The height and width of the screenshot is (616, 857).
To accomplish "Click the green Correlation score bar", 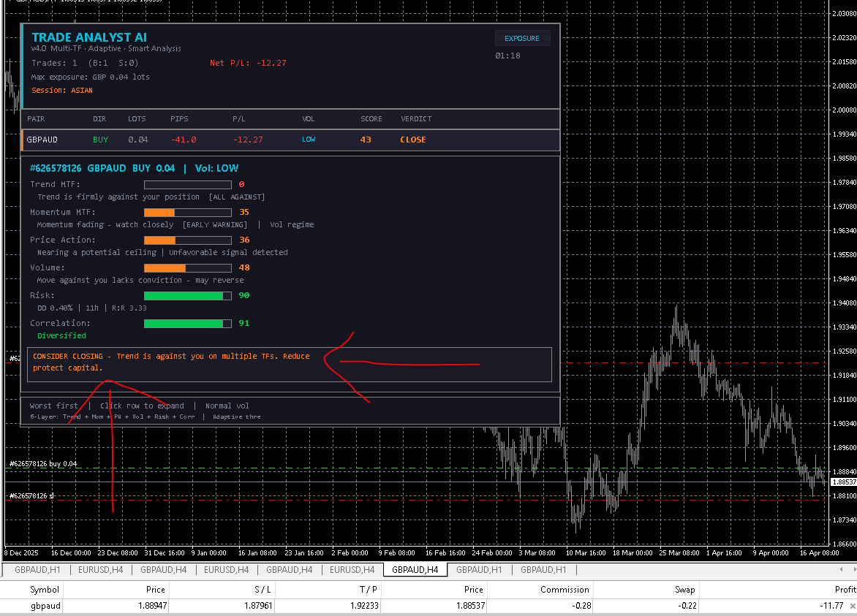I will (x=187, y=323).
